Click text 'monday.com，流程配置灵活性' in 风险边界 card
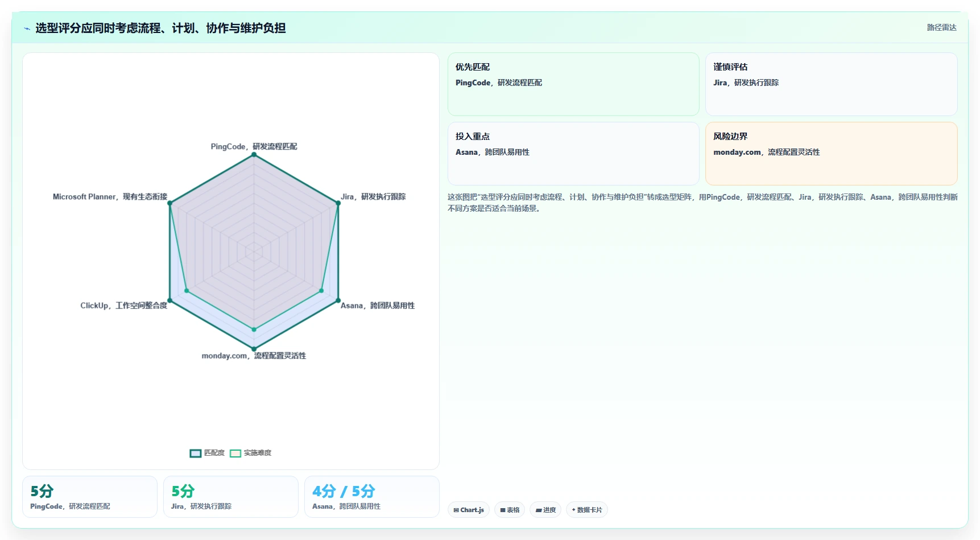980x540 pixels. (x=767, y=152)
